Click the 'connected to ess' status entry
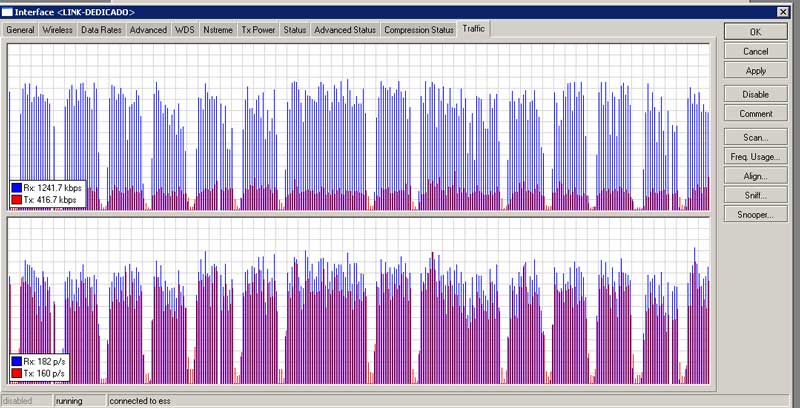800x408 pixels. point(139,401)
